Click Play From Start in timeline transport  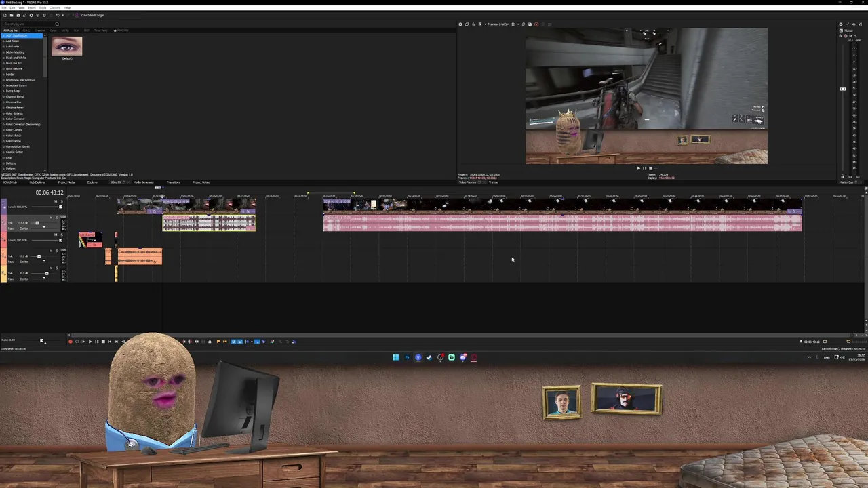point(83,342)
